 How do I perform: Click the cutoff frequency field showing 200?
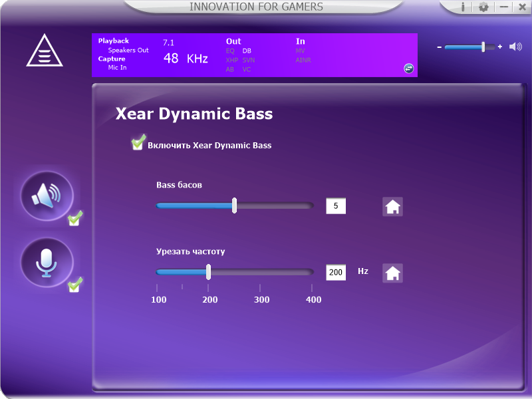point(336,272)
